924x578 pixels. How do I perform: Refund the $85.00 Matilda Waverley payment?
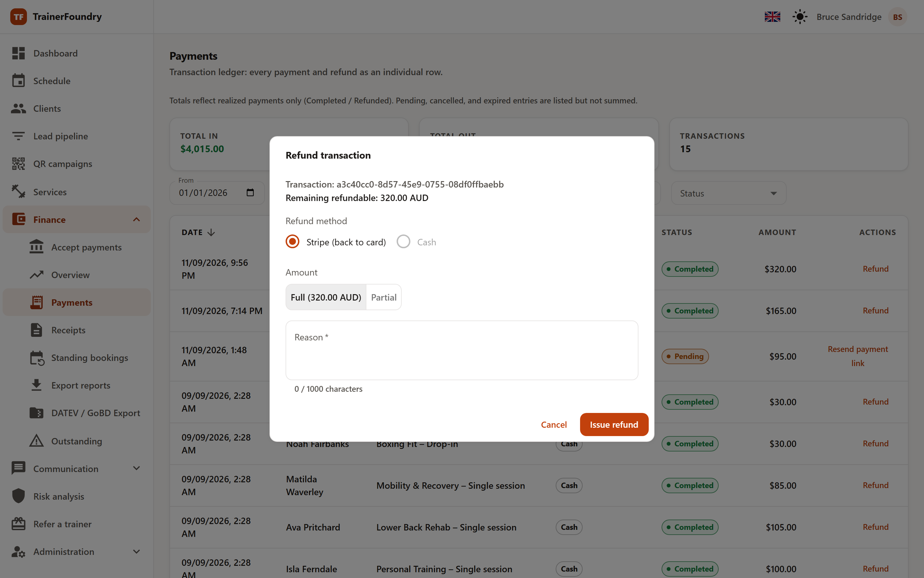coord(876,485)
